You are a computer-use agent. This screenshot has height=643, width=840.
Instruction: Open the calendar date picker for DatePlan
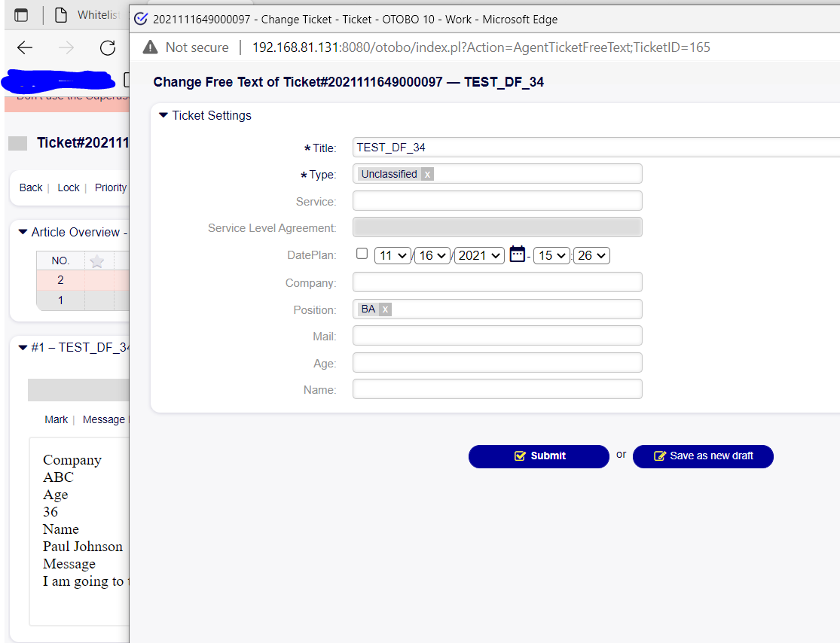coord(518,254)
